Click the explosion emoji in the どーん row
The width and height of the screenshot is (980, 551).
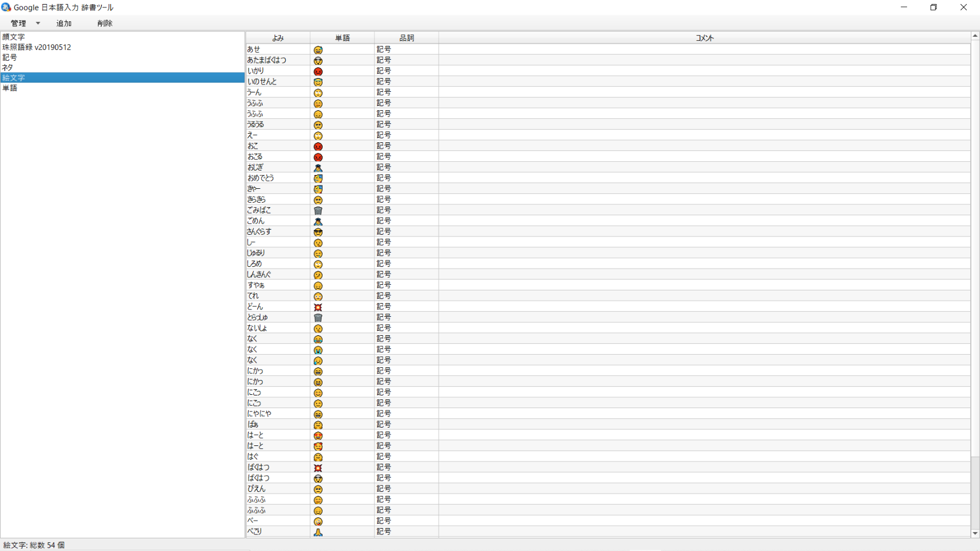tap(318, 307)
